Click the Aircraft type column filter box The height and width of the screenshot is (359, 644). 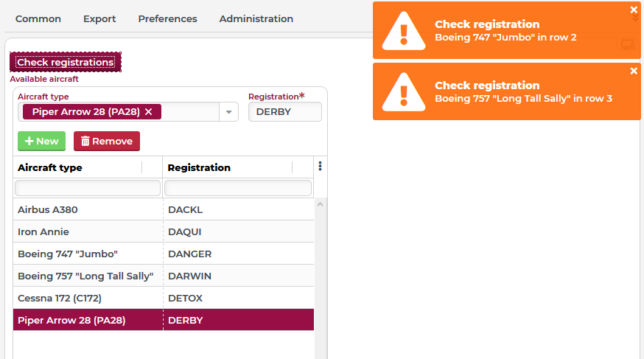88,188
